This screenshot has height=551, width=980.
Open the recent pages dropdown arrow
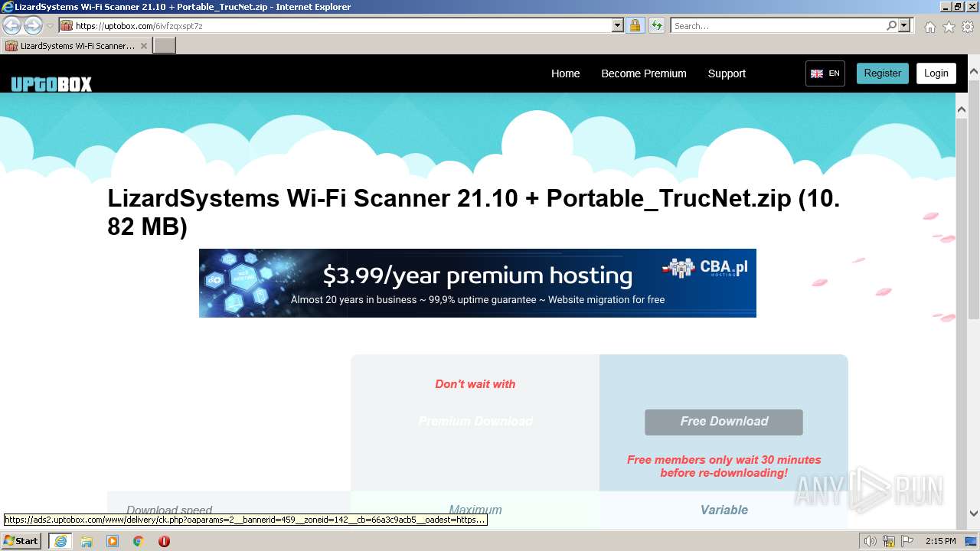tap(50, 26)
